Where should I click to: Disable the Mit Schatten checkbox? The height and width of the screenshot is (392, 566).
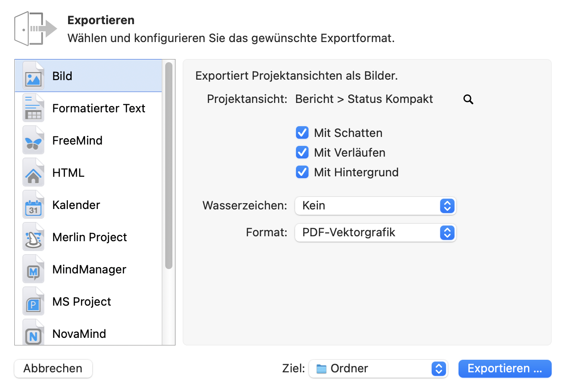point(302,132)
